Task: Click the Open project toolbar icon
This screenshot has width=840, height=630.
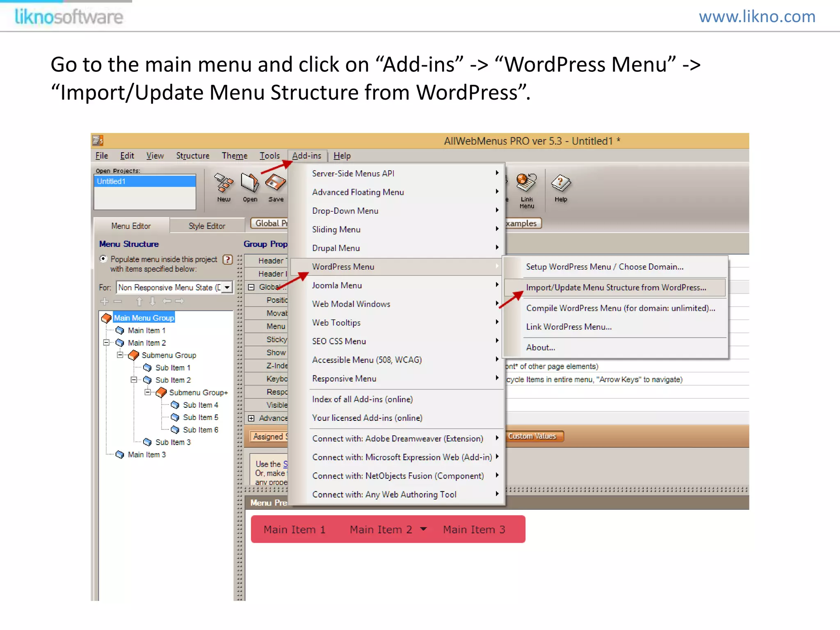Action: 250,183
